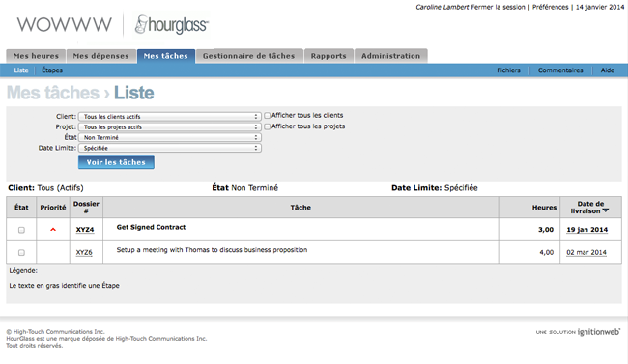This screenshot has height=364, width=628.
Task: Check the État box for XYZ6 task
Action: pyautogui.click(x=21, y=253)
